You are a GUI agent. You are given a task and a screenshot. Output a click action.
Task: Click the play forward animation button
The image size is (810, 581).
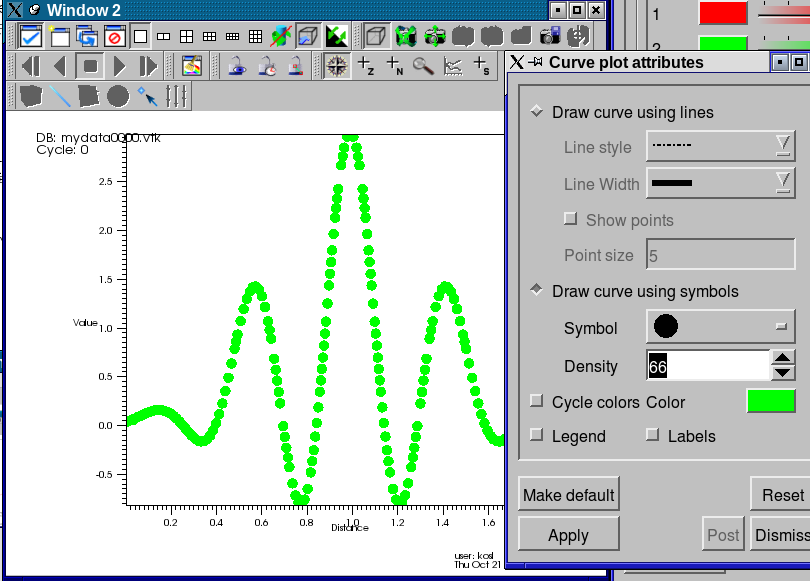coord(119,67)
